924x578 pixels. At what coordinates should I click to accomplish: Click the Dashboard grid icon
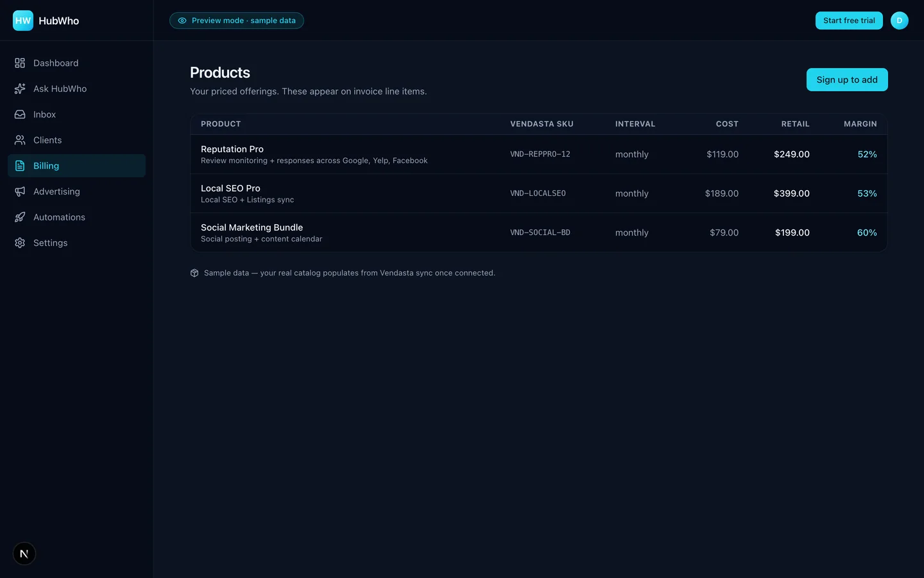pyautogui.click(x=20, y=63)
